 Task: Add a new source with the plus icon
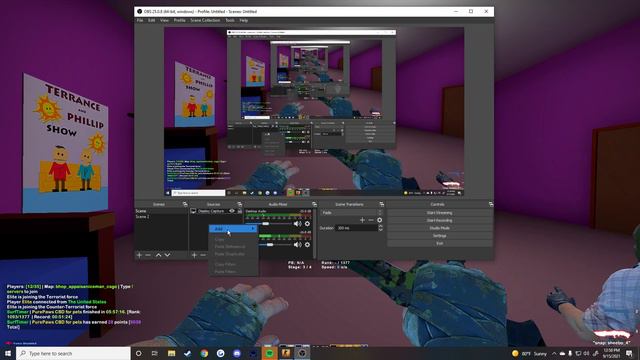coord(194,255)
